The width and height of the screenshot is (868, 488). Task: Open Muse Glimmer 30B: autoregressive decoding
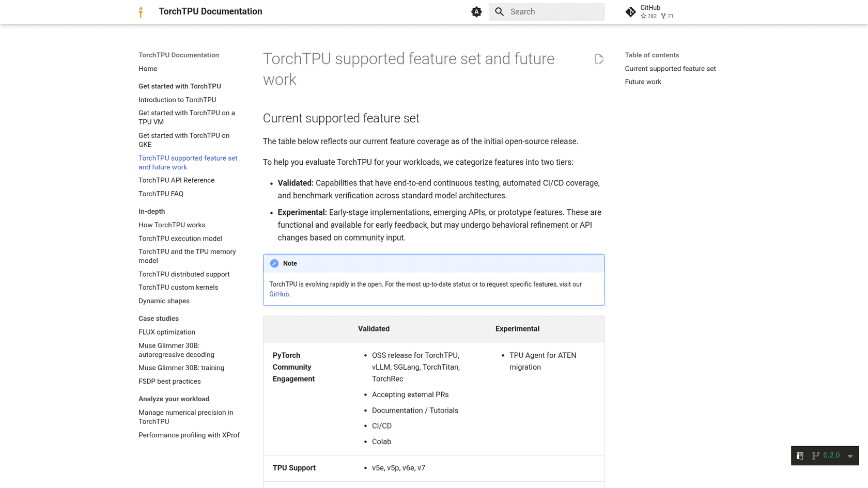coord(176,350)
